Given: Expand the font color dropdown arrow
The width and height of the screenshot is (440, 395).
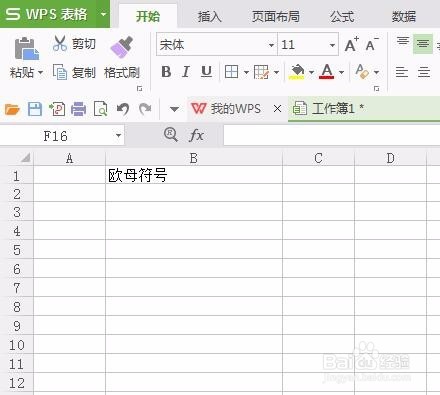Looking at the screenshot, I should [x=341, y=72].
